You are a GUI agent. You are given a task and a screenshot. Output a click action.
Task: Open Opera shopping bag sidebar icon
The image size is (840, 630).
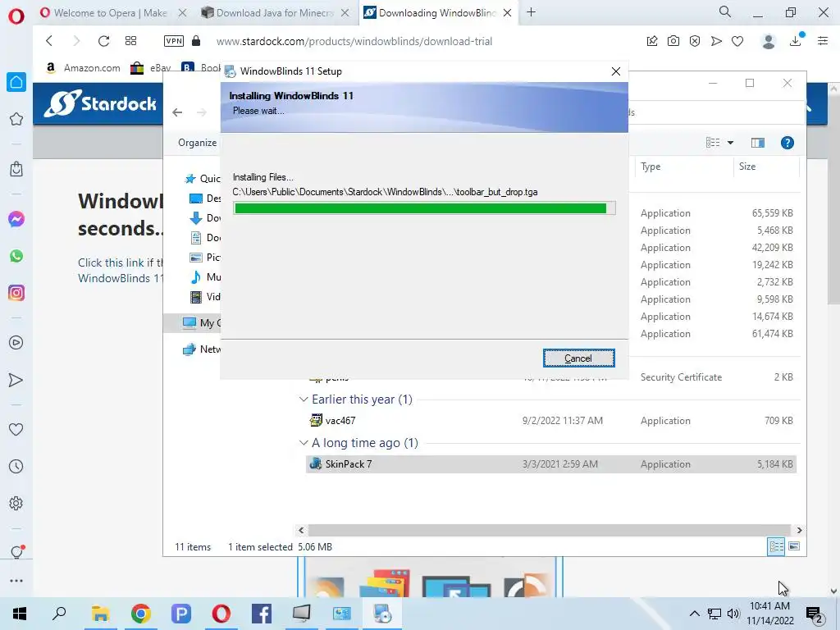16,169
